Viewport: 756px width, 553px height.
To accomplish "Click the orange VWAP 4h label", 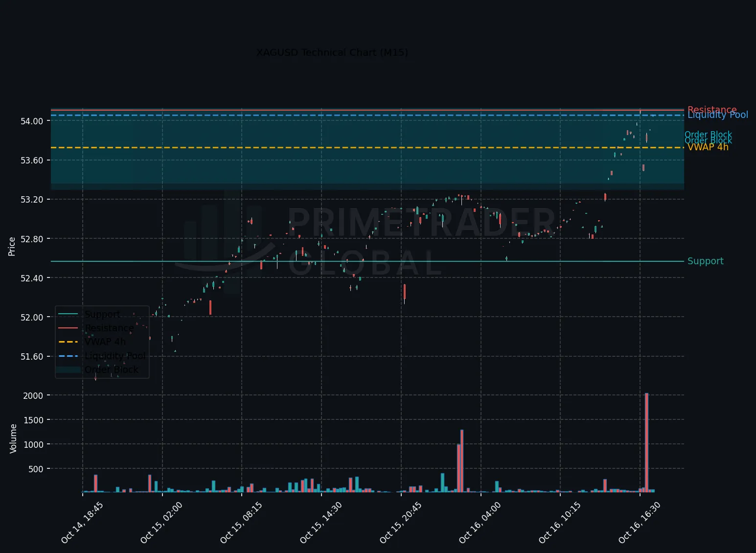I will pos(708,147).
